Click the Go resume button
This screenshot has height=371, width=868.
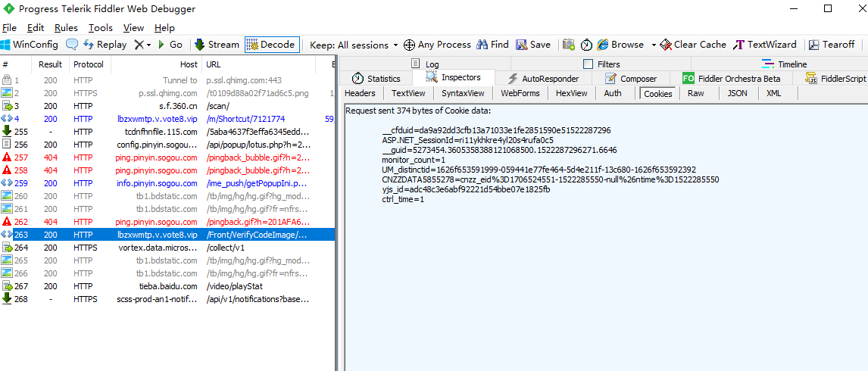[170, 45]
